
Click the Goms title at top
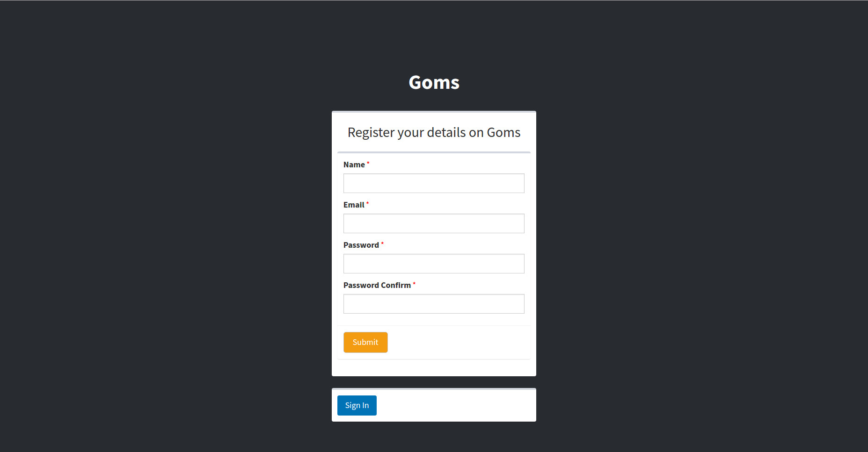point(434,82)
